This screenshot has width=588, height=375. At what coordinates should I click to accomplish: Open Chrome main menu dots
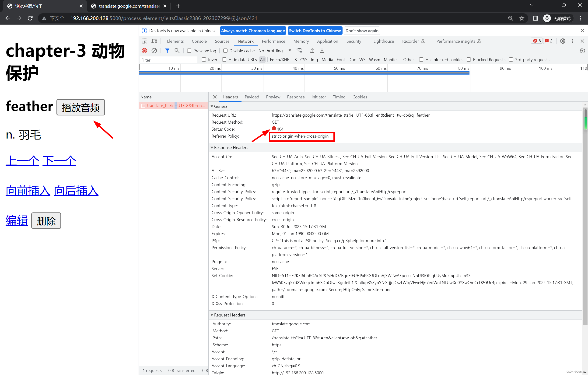click(x=581, y=18)
